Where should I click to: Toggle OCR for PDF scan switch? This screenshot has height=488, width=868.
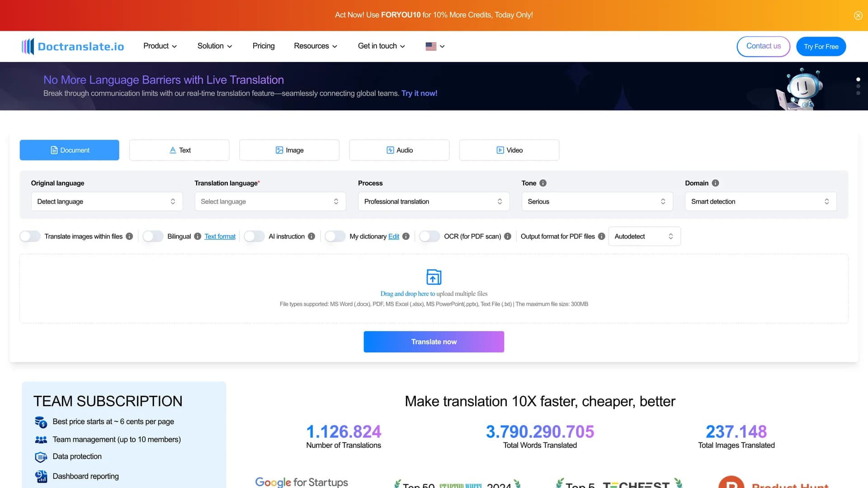[429, 236]
